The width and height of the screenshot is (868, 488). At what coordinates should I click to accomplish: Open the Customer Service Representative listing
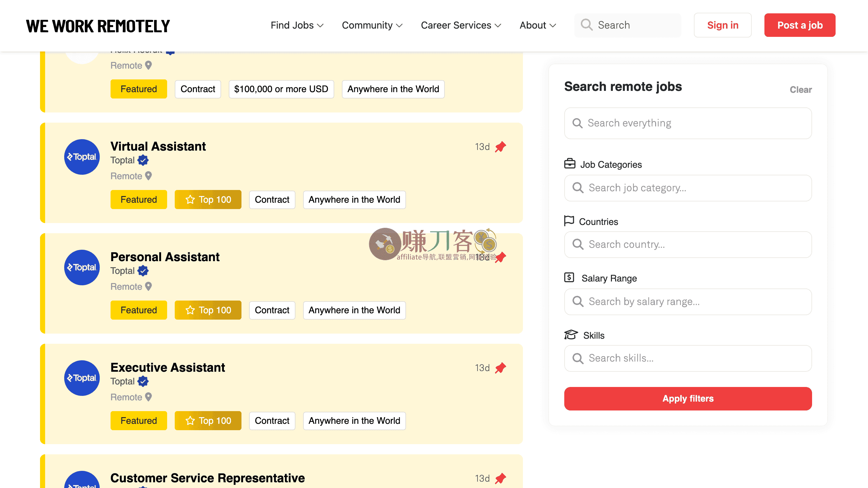[x=207, y=478]
